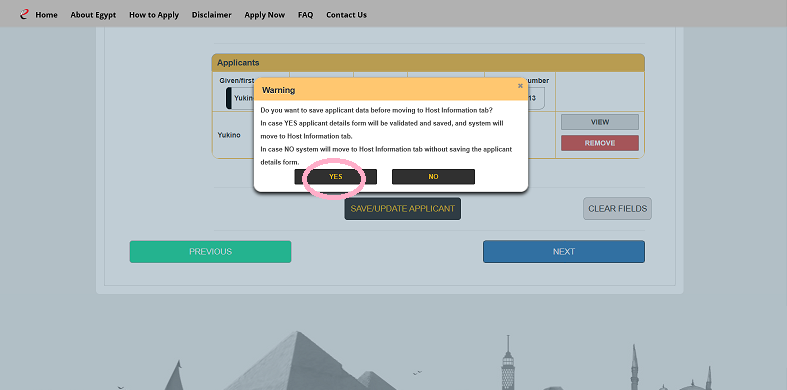Proceed with blue NEXT button
The height and width of the screenshot is (390, 787).
564,251
